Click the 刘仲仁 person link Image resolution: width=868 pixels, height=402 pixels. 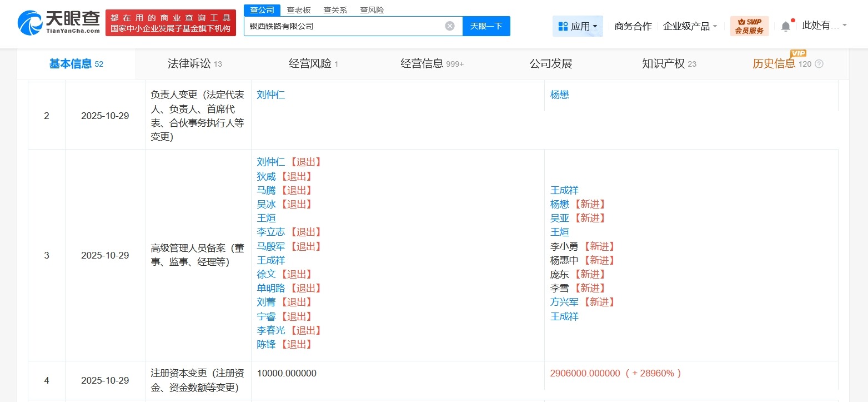click(271, 95)
